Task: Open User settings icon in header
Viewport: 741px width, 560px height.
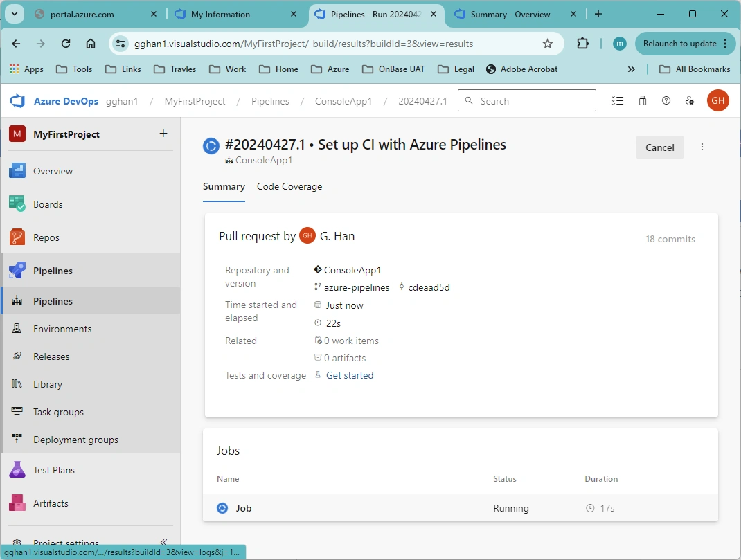Action: pyautogui.click(x=690, y=100)
